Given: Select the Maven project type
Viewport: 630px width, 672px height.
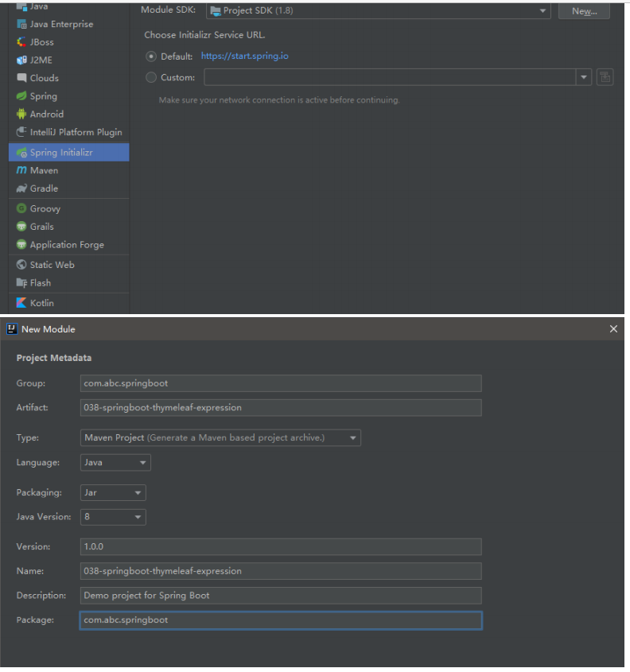Looking at the screenshot, I should [x=68, y=170].
